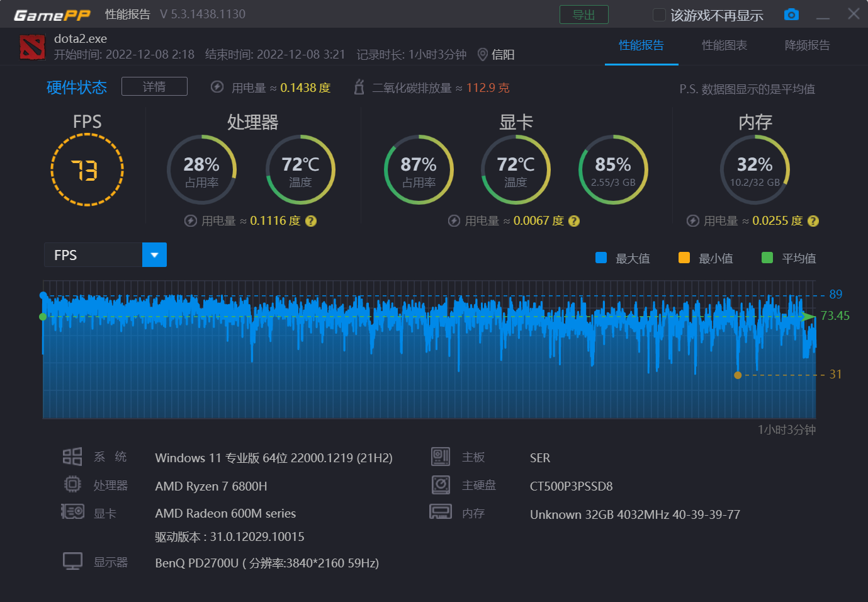Toggle the 最大值 legend marker
This screenshot has height=602, width=868.
click(600, 258)
